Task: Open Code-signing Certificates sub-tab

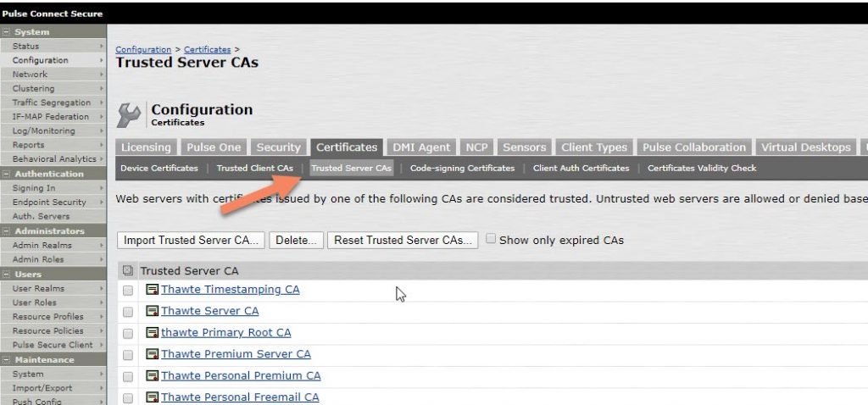Action: (x=462, y=169)
